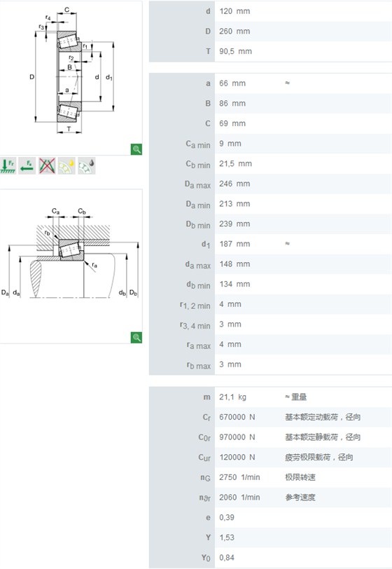Click the grease lubrication bearing icon
This screenshot has width=392, height=569.
pyautogui.click(x=66, y=166)
